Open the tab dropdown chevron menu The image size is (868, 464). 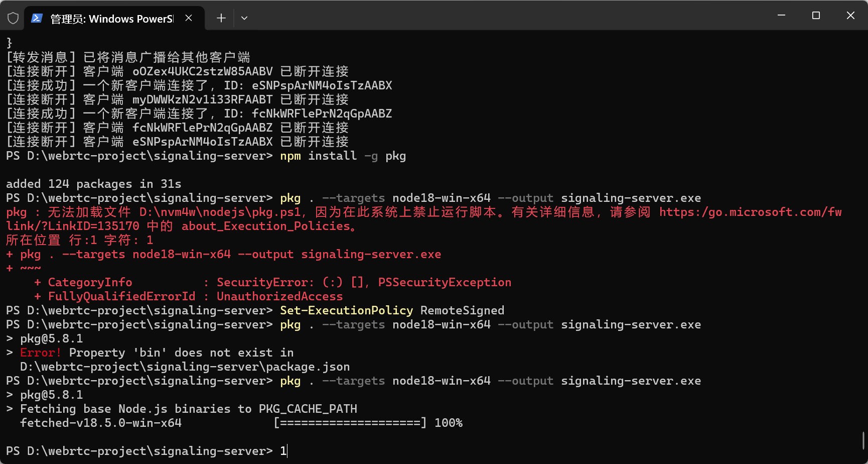point(244,18)
